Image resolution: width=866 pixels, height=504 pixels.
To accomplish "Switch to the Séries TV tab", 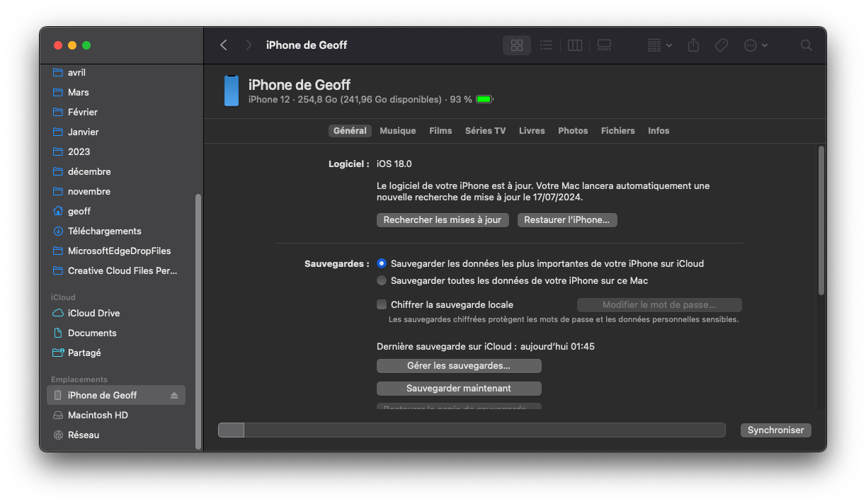I will point(485,131).
